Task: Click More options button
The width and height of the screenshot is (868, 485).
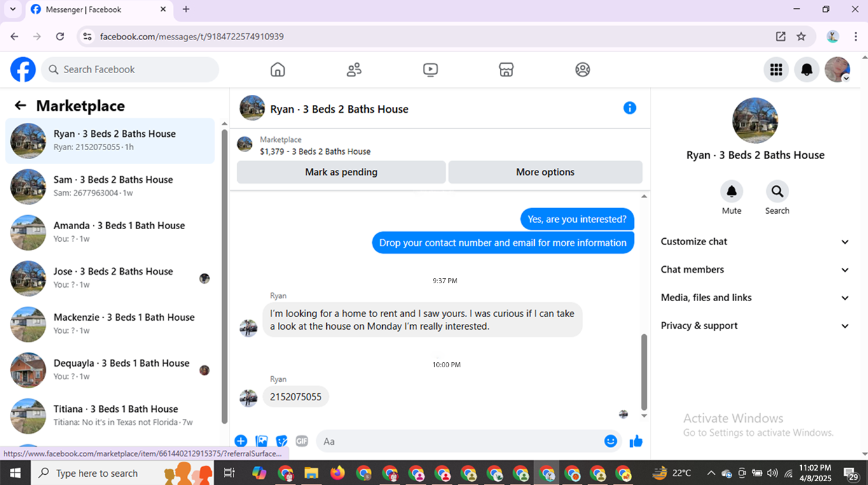Action: point(546,172)
